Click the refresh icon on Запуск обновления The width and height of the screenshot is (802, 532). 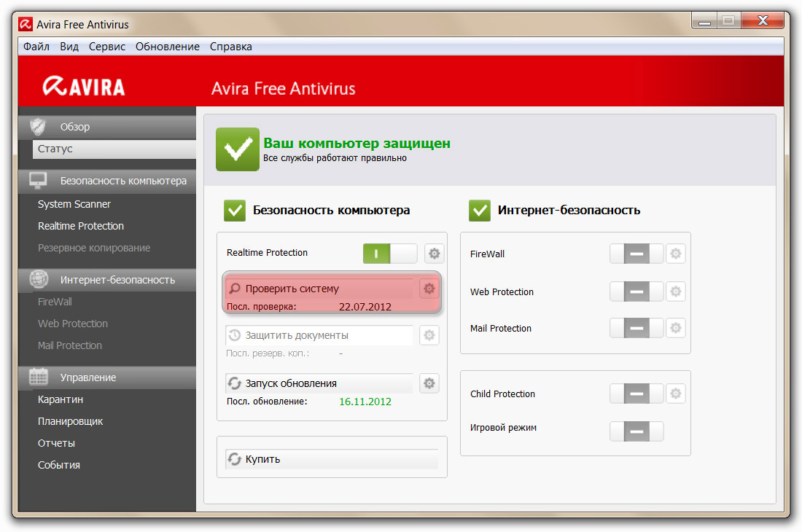pyautogui.click(x=234, y=383)
